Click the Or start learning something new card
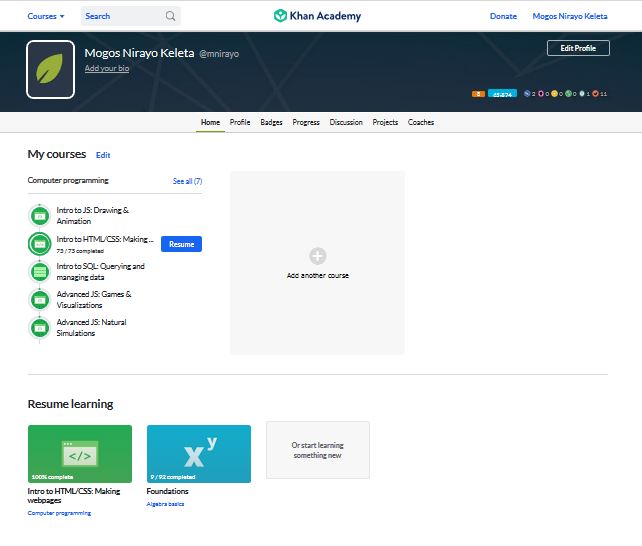642x546 pixels. pyautogui.click(x=318, y=450)
